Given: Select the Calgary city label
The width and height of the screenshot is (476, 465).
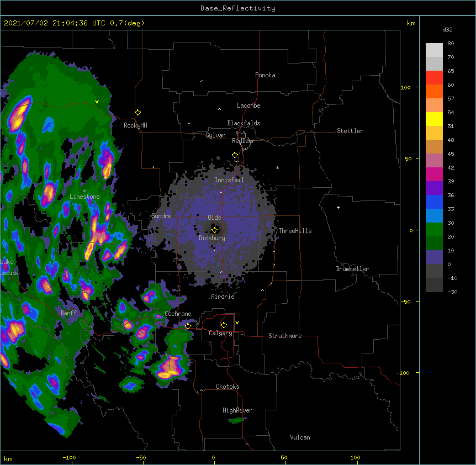Looking at the screenshot, I should pos(220,333).
